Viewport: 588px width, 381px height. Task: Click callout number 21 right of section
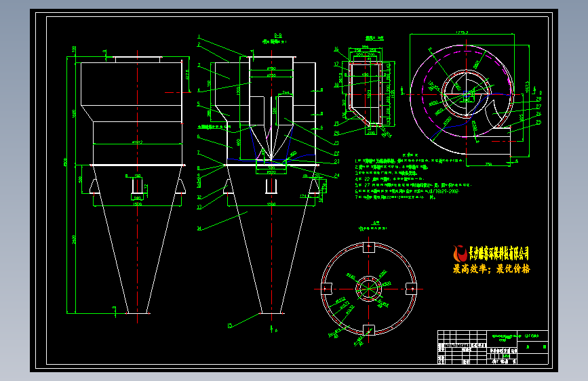(337, 143)
